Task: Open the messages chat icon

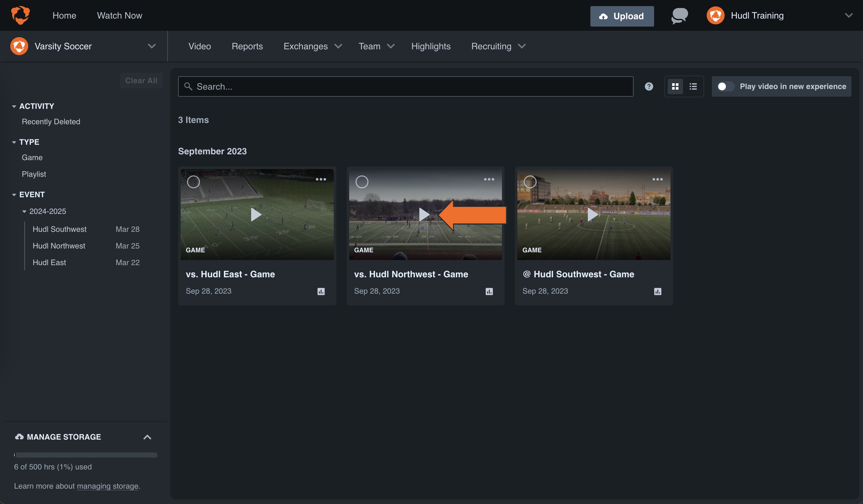Action: (679, 15)
